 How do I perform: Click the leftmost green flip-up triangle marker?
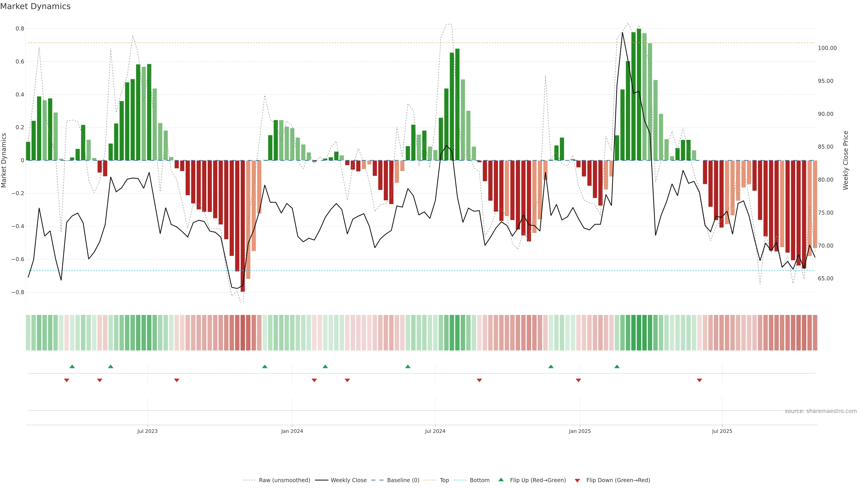point(72,366)
